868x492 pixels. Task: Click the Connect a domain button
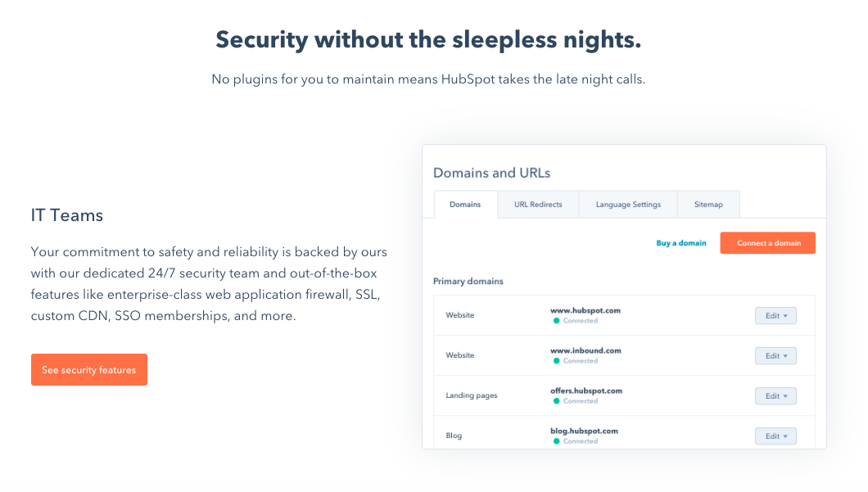click(x=767, y=243)
